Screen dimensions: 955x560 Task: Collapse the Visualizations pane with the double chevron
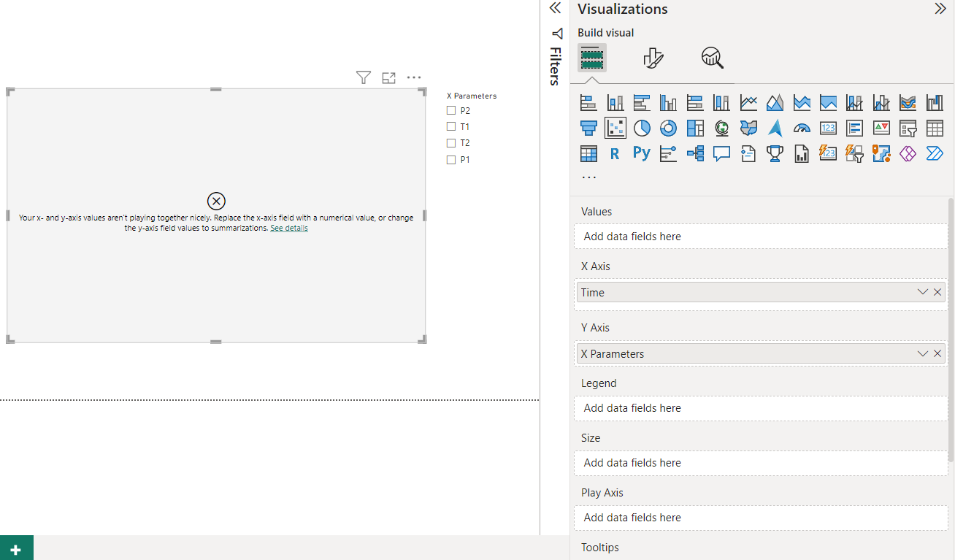940,9
